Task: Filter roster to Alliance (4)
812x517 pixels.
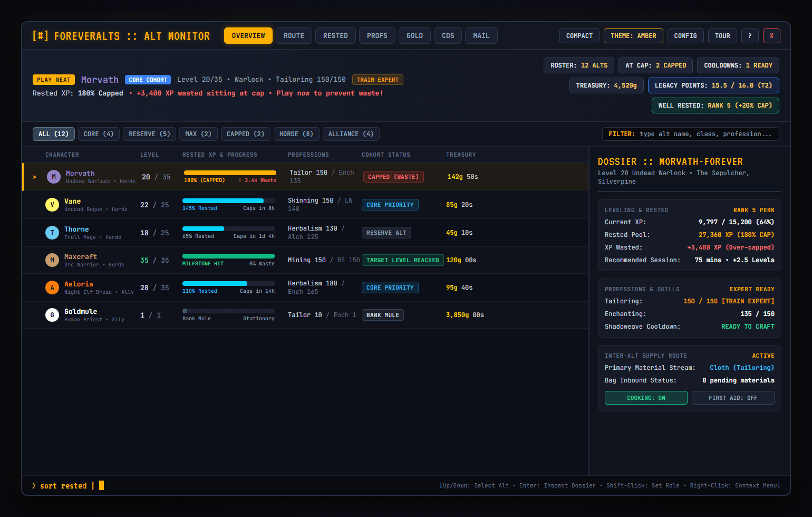Action: (351, 134)
